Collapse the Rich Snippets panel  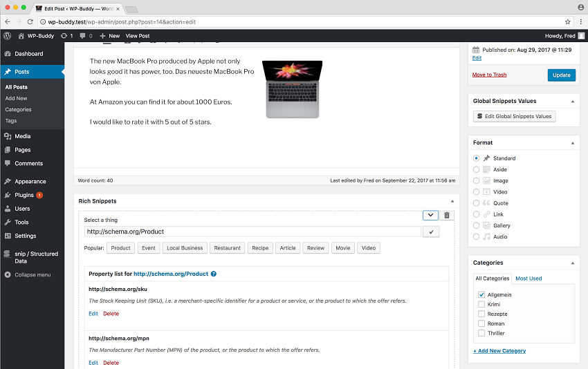(452, 201)
